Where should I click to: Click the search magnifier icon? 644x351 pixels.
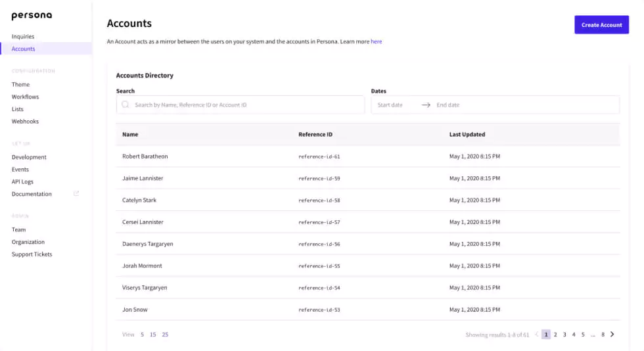126,105
